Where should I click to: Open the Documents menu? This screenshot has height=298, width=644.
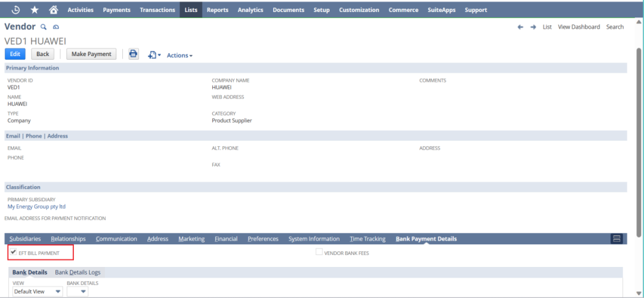pos(289,10)
